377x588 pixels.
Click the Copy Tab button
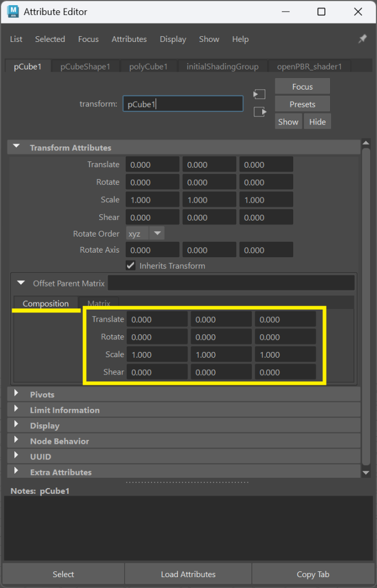pos(313,574)
